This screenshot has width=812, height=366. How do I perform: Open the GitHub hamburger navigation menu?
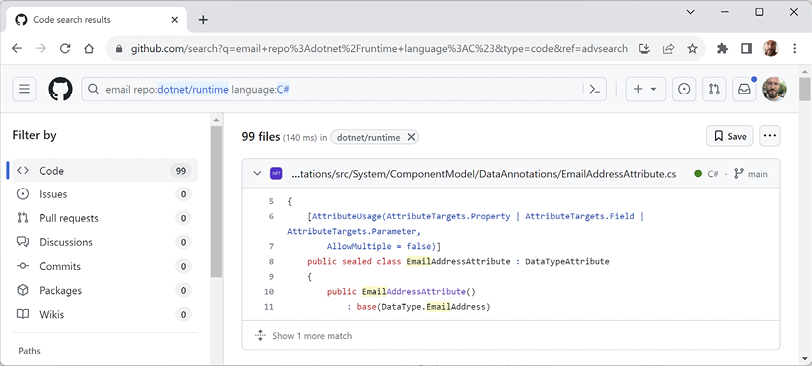24,89
